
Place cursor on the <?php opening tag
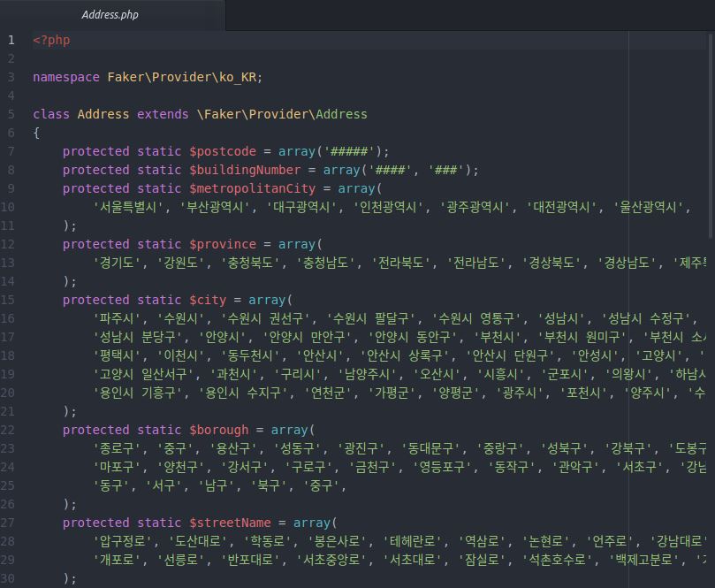[51, 40]
